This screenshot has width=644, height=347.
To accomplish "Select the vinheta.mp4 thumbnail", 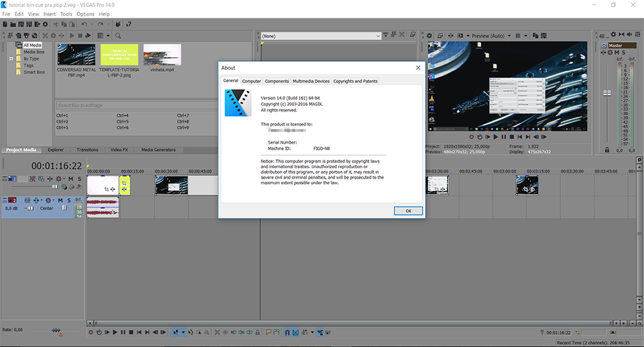I will coord(162,55).
